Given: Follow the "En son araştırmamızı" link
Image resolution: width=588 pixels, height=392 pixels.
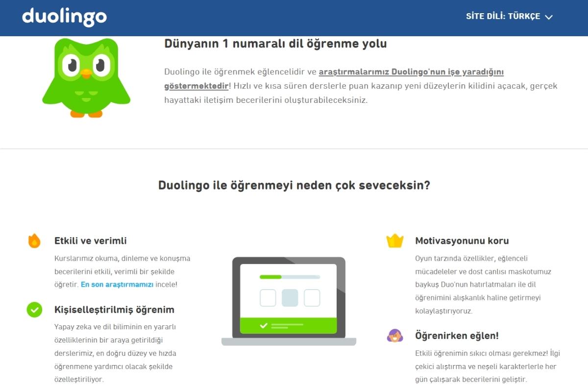Looking at the screenshot, I should [117, 284].
